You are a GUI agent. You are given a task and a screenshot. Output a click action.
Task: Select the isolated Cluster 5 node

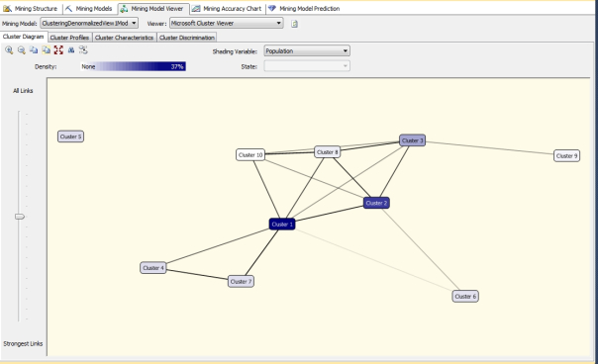pyautogui.click(x=70, y=136)
